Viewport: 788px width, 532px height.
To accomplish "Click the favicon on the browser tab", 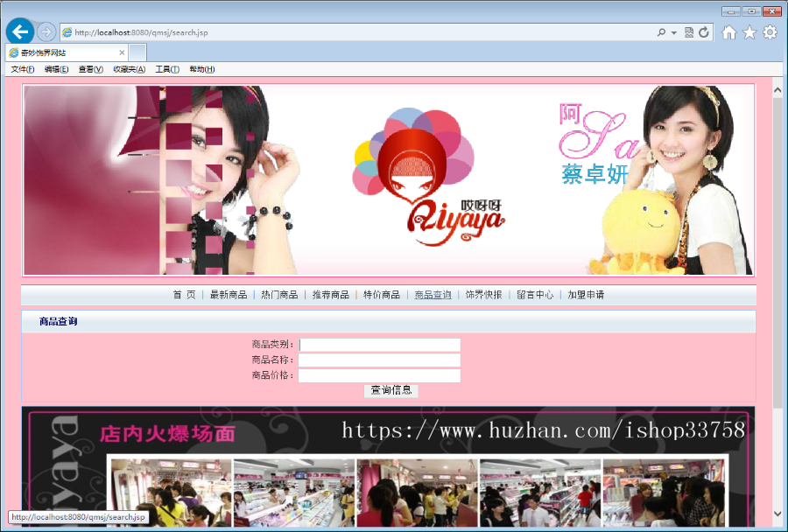I will point(12,52).
